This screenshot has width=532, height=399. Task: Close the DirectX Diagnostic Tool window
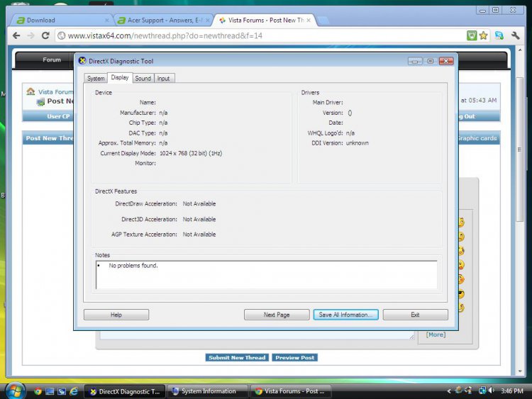click(x=446, y=61)
